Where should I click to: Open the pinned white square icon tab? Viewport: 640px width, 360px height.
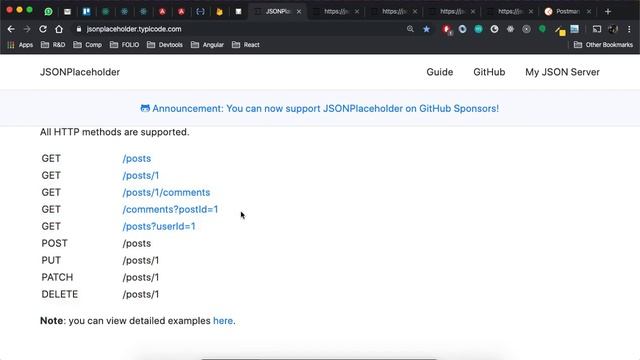click(238, 11)
